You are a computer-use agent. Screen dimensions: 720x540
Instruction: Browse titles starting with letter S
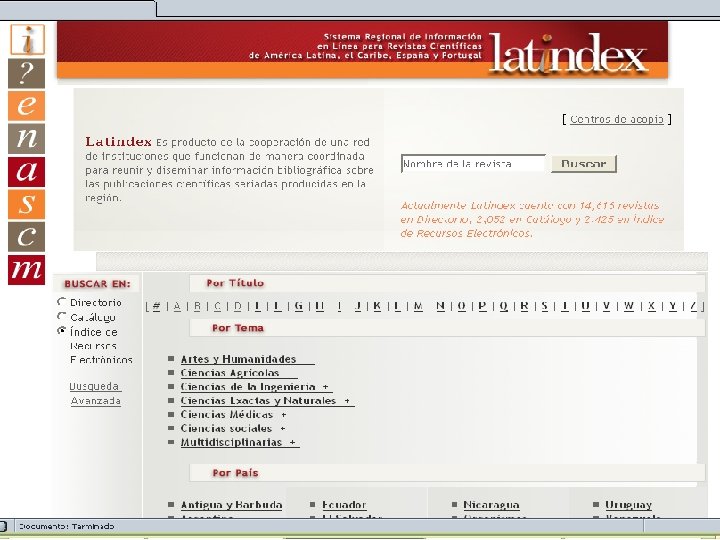(x=545, y=306)
